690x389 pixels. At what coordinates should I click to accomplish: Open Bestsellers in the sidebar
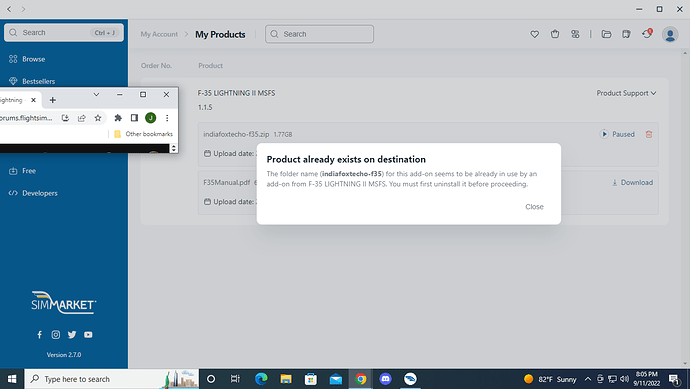pos(32,81)
